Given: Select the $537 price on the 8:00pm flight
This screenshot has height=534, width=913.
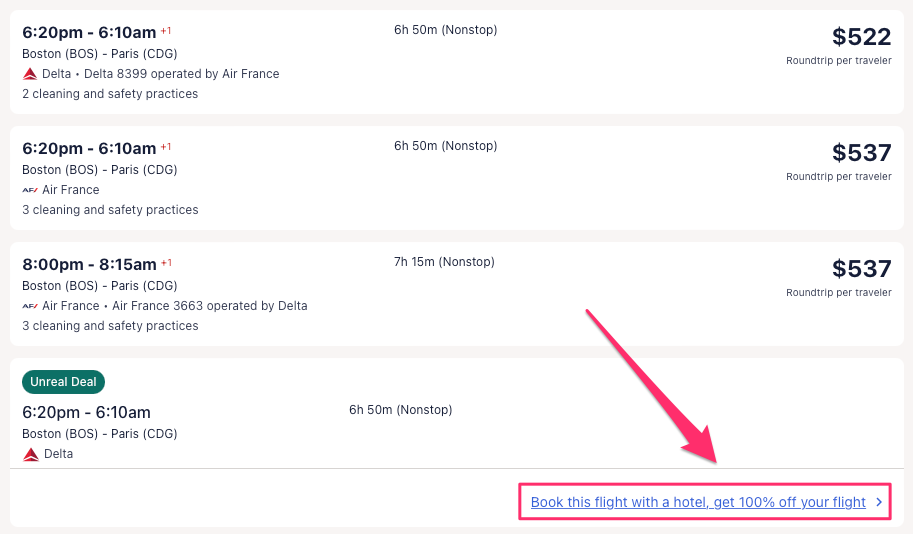Looking at the screenshot, I should click(861, 269).
